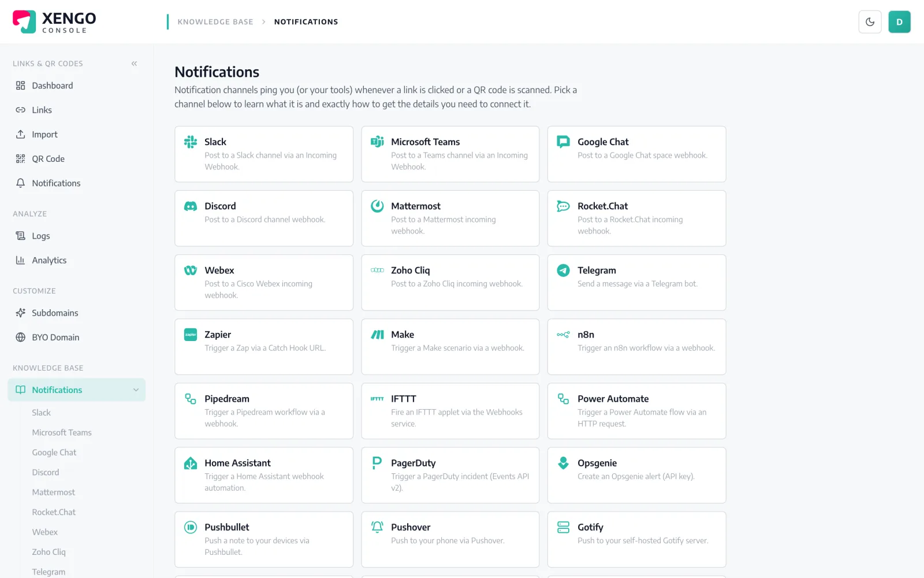924x578 pixels.
Task: Click the Knowledge Base breadcrumb link
Action: click(x=215, y=22)
